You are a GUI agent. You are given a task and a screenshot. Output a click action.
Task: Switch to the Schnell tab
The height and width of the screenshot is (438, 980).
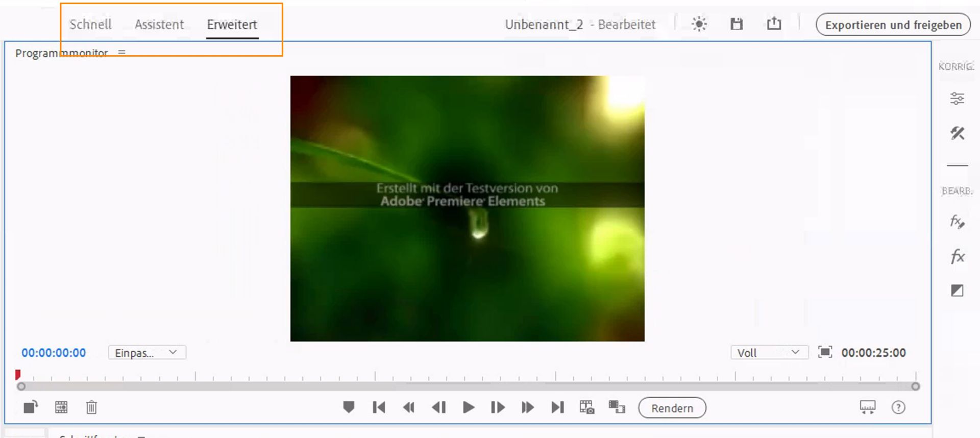click(90, 25)
